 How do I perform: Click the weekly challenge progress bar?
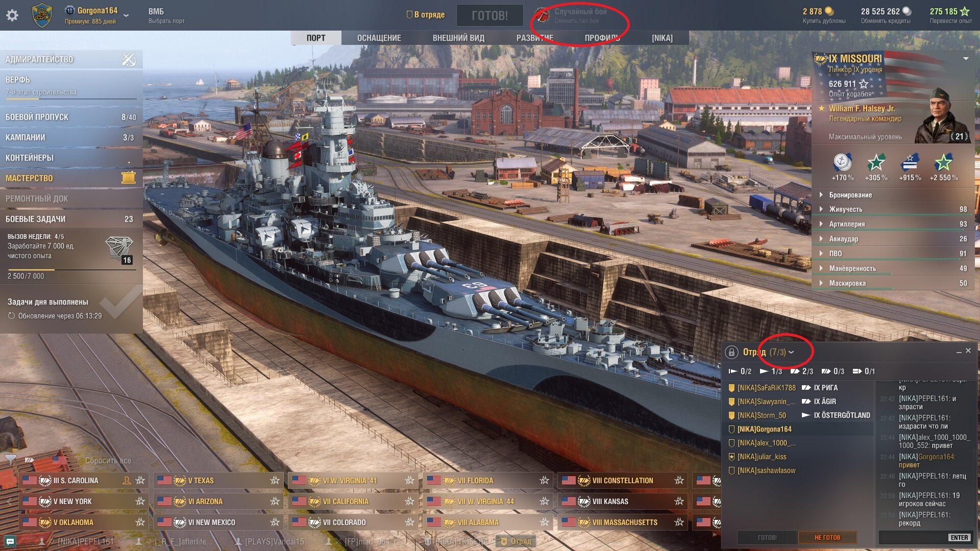pos(71,269)
